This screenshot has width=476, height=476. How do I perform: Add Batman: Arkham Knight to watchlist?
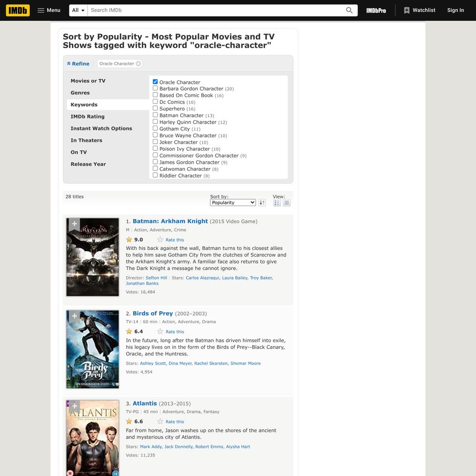74,224
